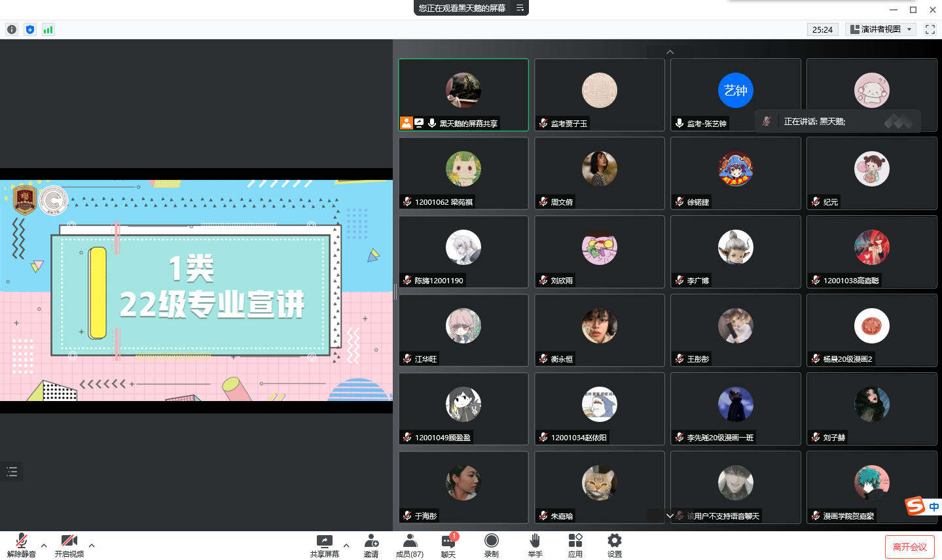
Task: Open the meeting info icon
Action: [x=12, y=29]
